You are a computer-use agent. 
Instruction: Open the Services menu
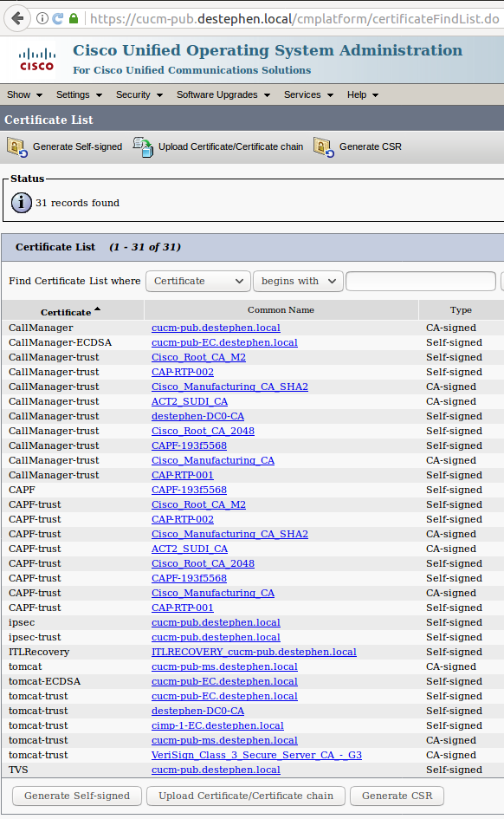308,94
